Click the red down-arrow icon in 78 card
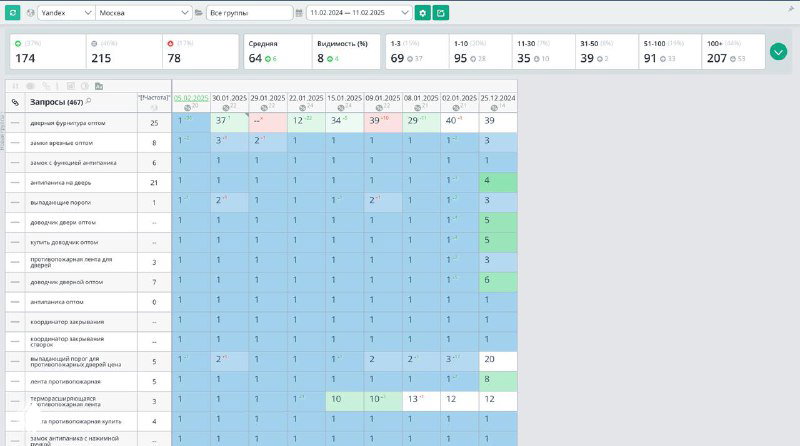800x446 pixels. (170, 44)
